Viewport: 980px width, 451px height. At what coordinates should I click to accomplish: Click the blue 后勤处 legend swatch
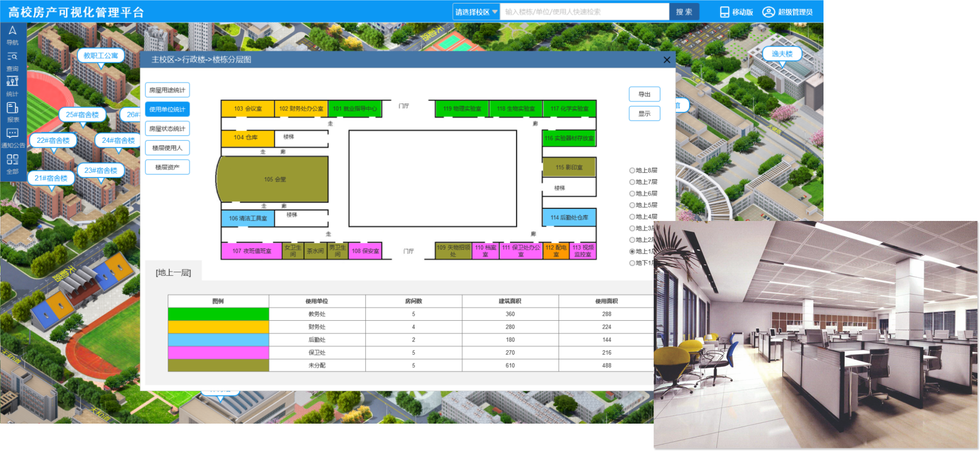pyautogui.click(x=218, y=340)
